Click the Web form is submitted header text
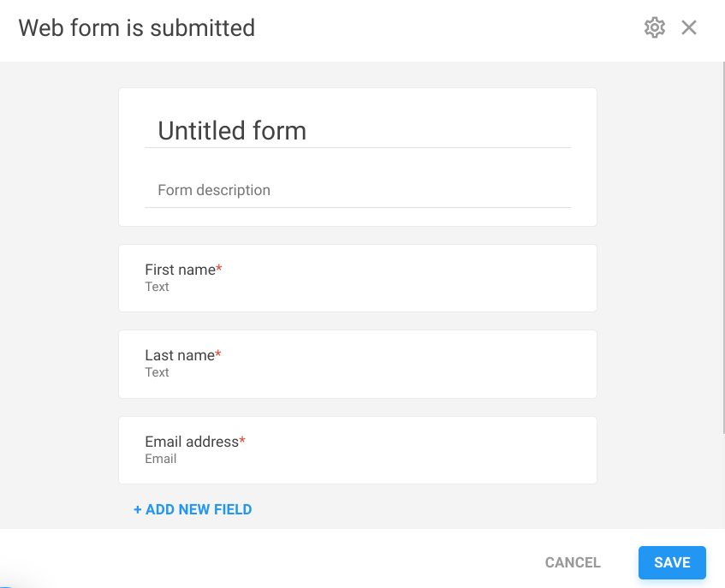Image resolution: width=725 pixels, height=588 pixels. (136, 27)
